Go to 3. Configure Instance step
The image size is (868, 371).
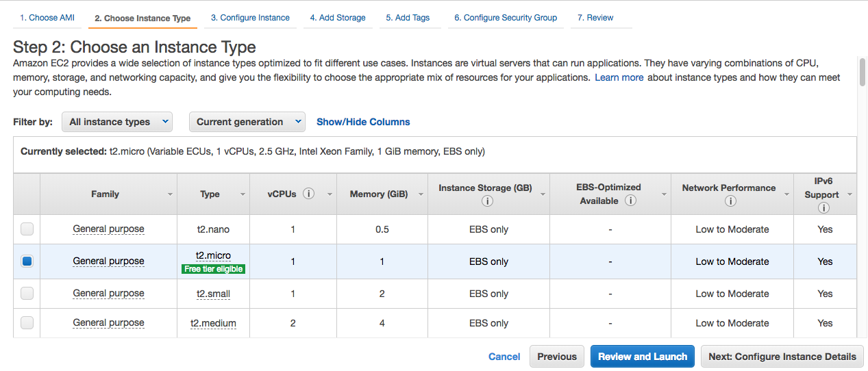(250, 18)
